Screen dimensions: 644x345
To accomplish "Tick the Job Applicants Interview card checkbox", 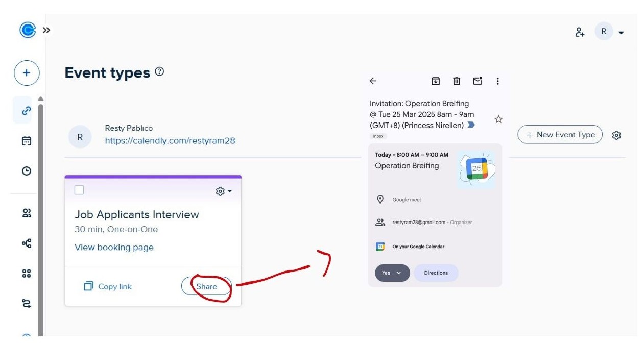I will (79, 190).
